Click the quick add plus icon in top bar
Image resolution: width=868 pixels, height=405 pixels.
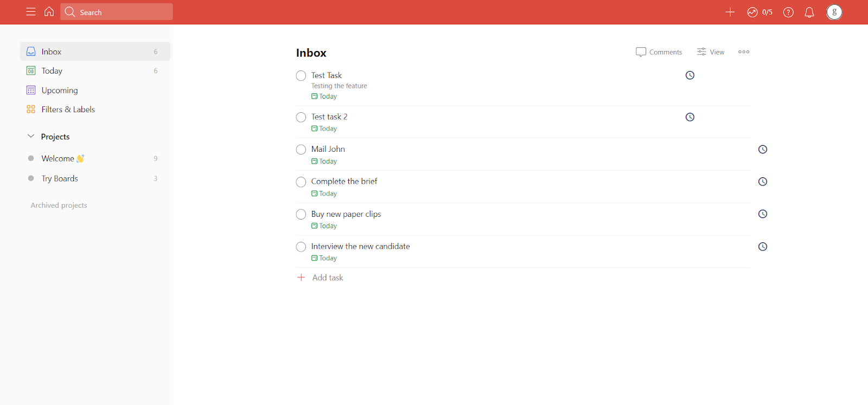tap(730, 12)
